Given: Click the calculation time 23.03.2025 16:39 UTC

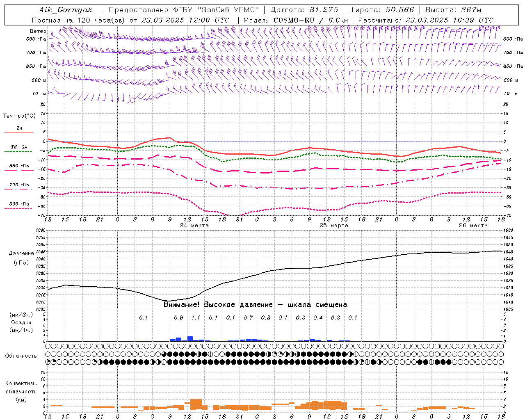Looking at the screenshot, I should (x=449, y=20).
